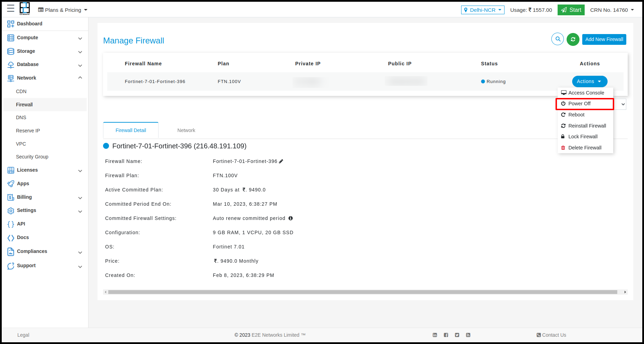Click the search firewall icon

(558, 39)
